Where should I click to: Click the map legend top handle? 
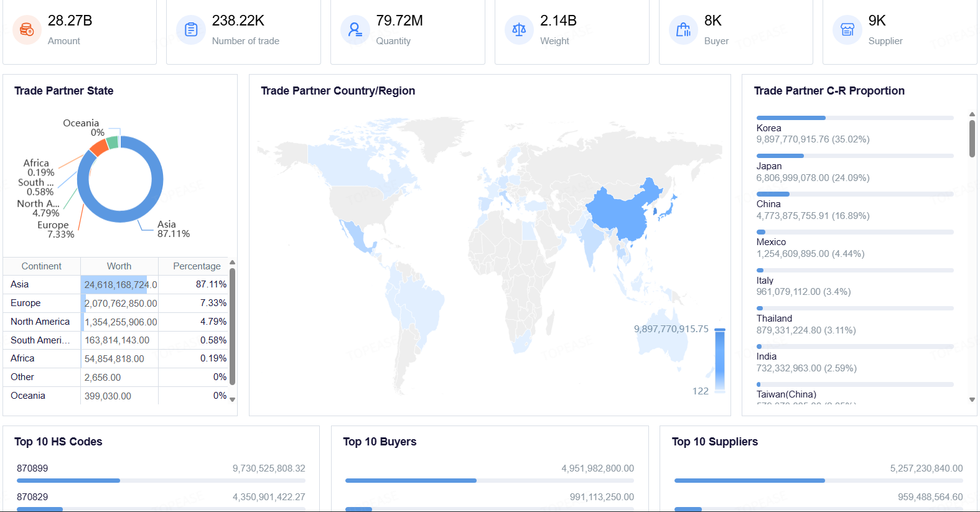(720, 329)
